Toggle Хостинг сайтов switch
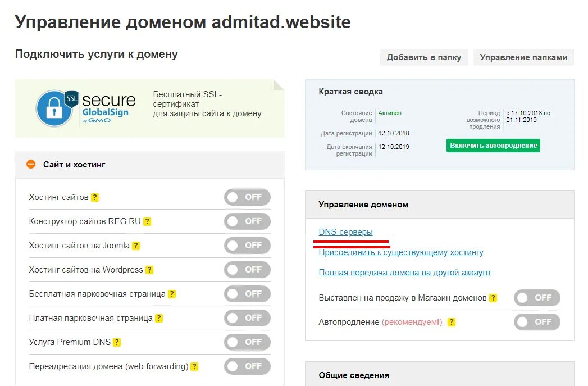The height and width of the screenshot is (386, 588). coord(247,197)
